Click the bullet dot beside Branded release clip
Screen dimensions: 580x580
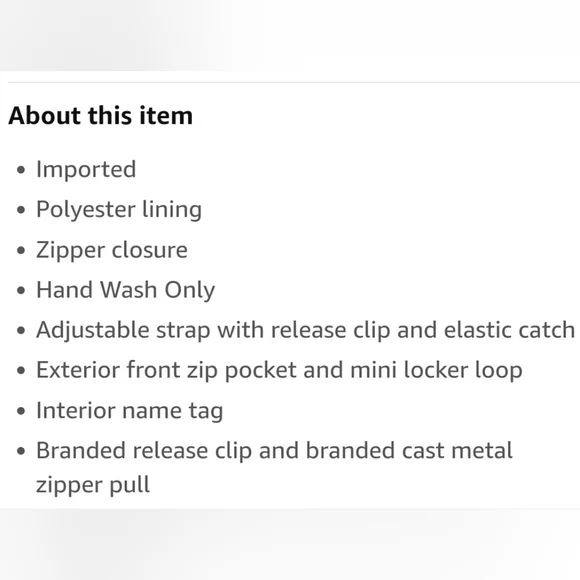click(x=21, y=451)
